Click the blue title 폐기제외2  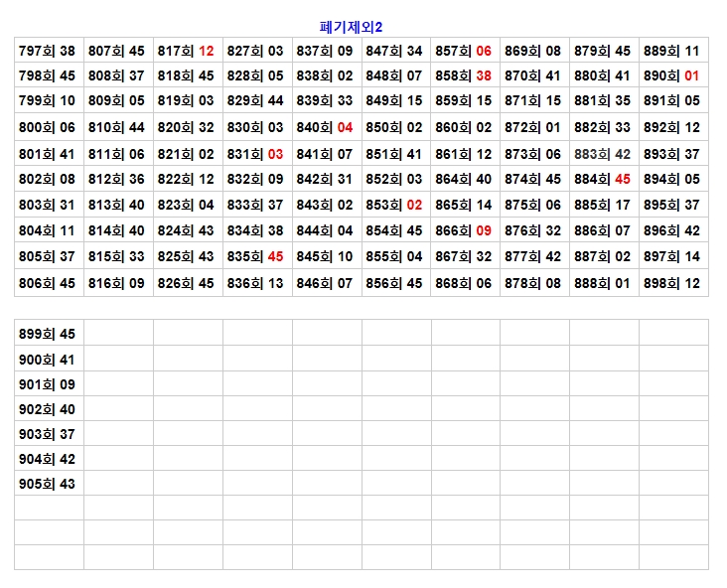361,27
